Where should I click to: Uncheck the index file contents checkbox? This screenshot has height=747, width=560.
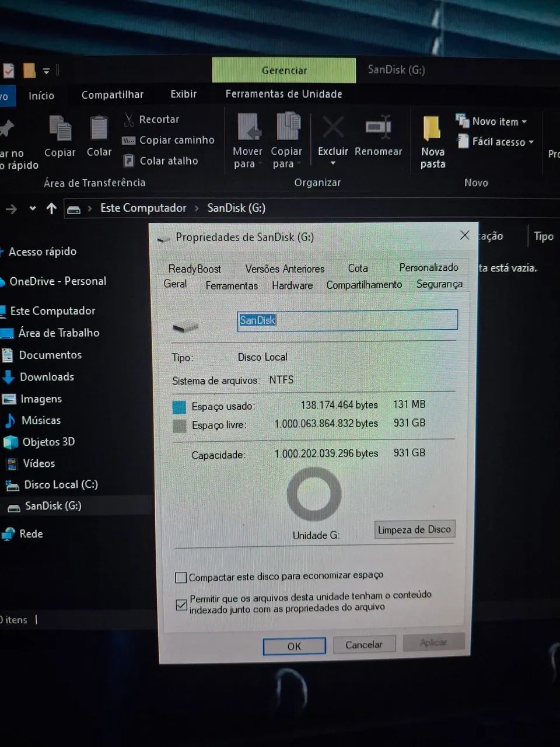(x=181, y=605)
